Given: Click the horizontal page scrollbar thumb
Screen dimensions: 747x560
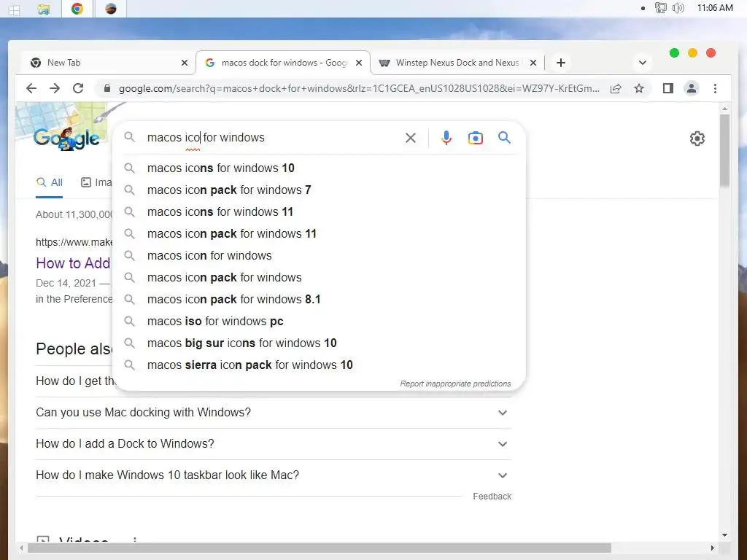Looking at the screenshot, I should click(320, 548).
